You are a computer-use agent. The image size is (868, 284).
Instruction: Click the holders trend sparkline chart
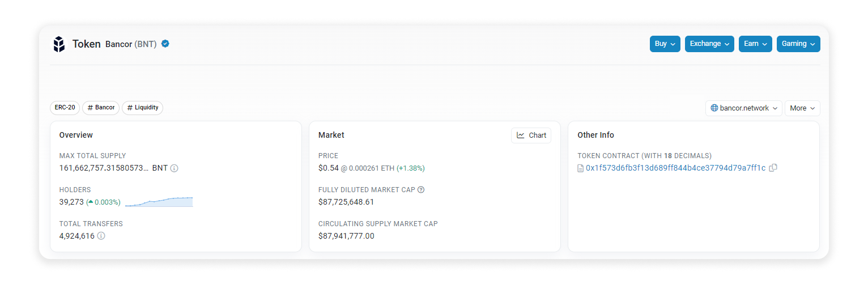pyautogui.click(x=159, y=202)
